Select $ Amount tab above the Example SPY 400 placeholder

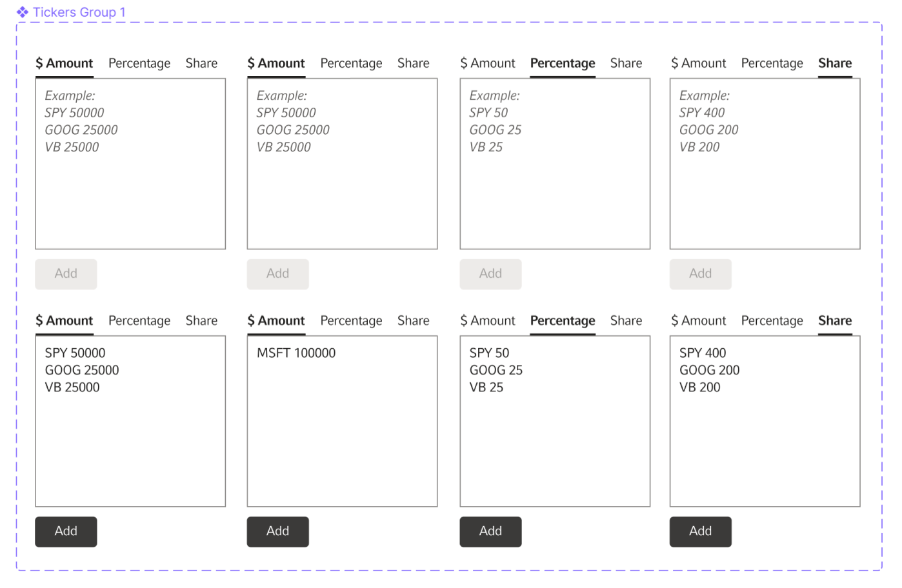pyautogui.click(x=699, y=63)
